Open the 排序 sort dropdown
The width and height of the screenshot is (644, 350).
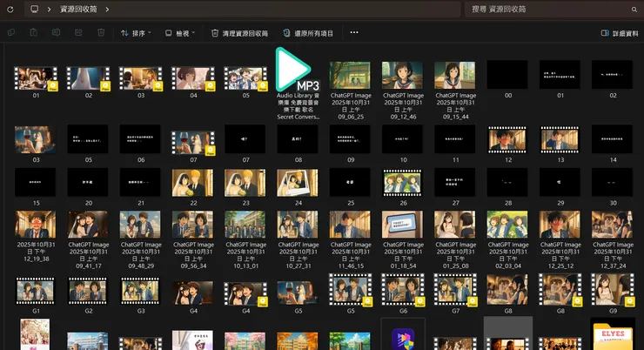tap(136, 33)
